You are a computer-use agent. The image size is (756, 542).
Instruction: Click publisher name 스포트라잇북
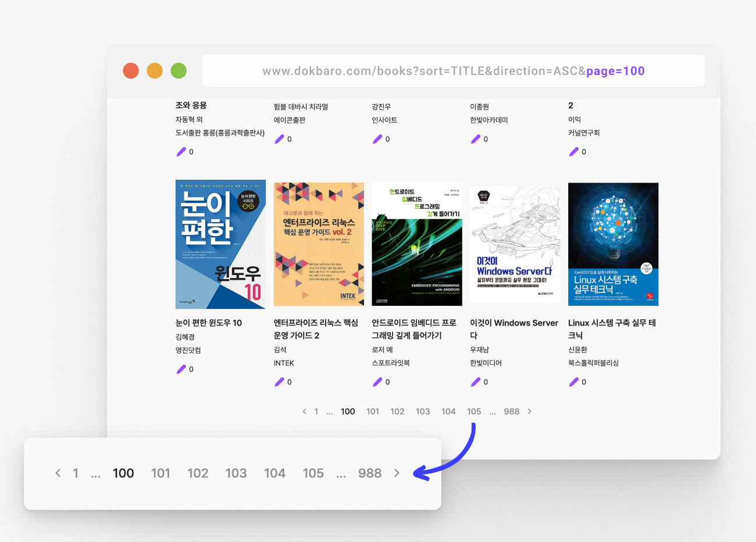click(x=391, y=363)
